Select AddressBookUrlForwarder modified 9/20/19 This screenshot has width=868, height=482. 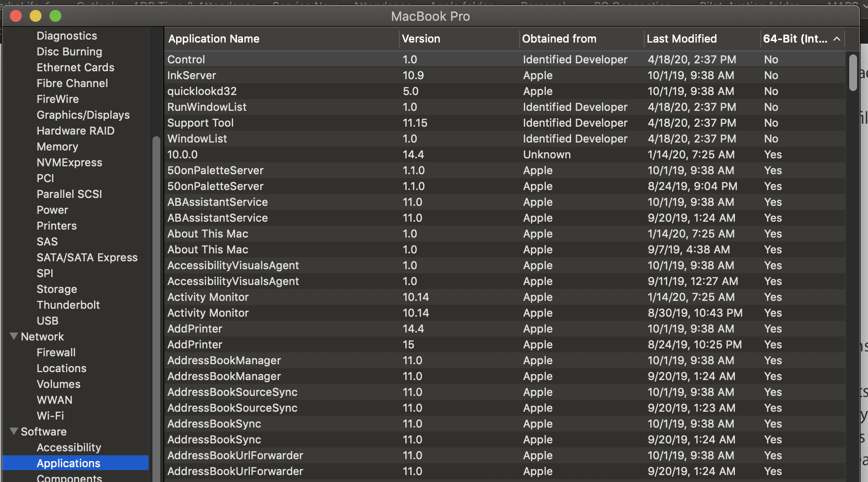pyautogui.click(x=505, y=471)
